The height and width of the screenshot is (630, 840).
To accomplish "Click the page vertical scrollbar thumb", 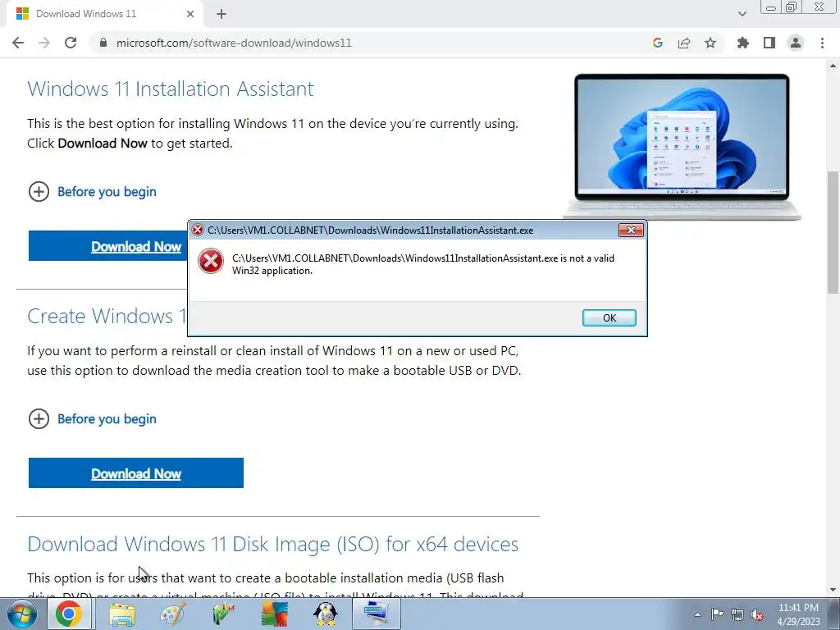I will [833, 231].
